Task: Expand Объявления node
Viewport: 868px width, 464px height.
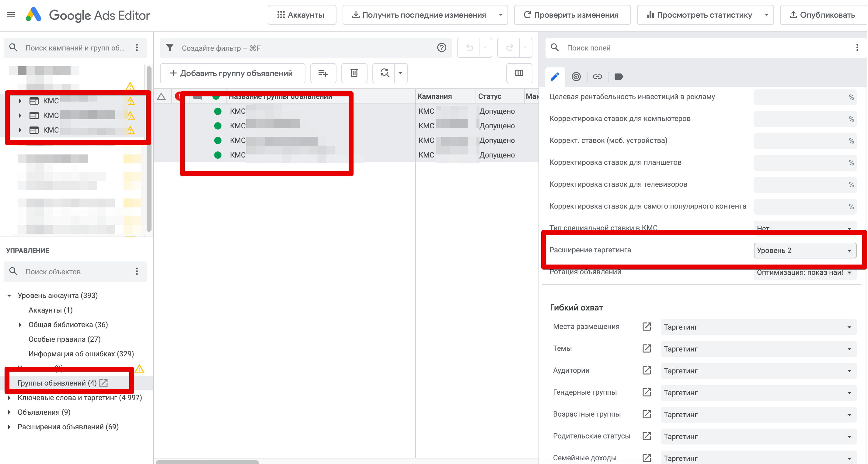Action: click(x=9, y=412)
